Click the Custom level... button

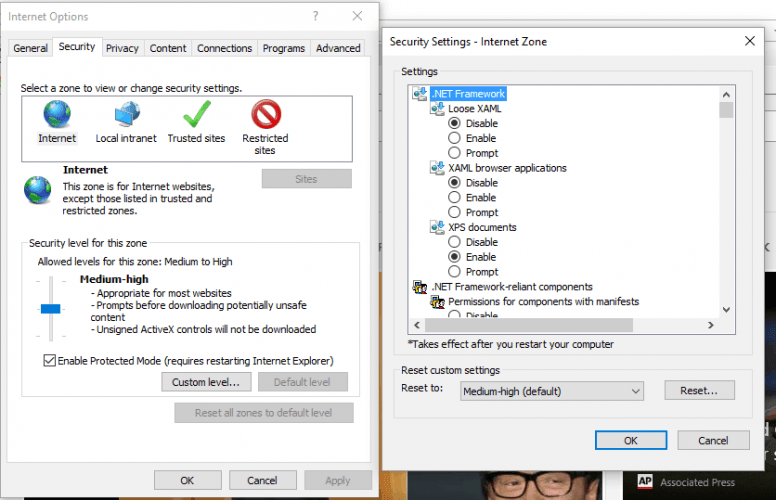pyautogui.click(x=206, y=382)
